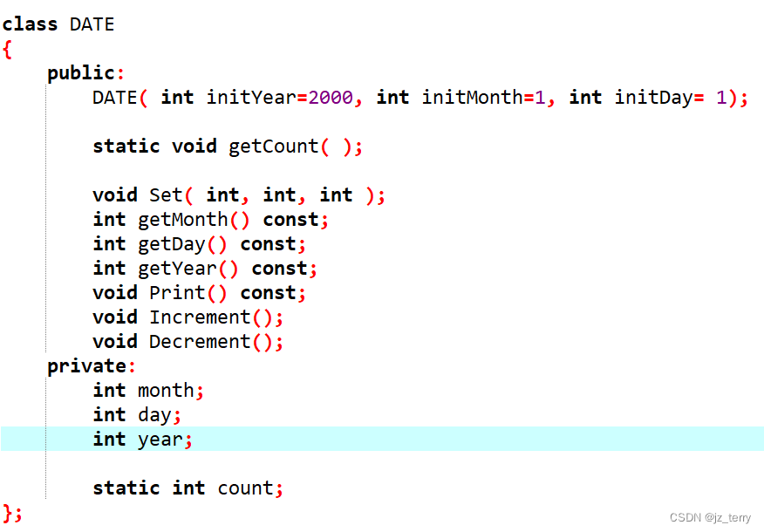This screenshot has width=764, height=532.
Task: Click the 'initDay= 1' parameter
Action: pos(671,98)
